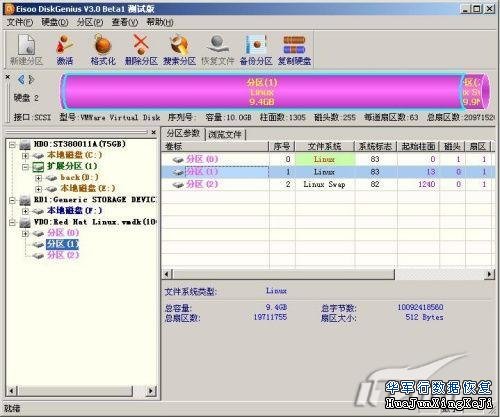
Task: Click the 格式化 (format) toolbar icon
Action: [x=103, y=50]
